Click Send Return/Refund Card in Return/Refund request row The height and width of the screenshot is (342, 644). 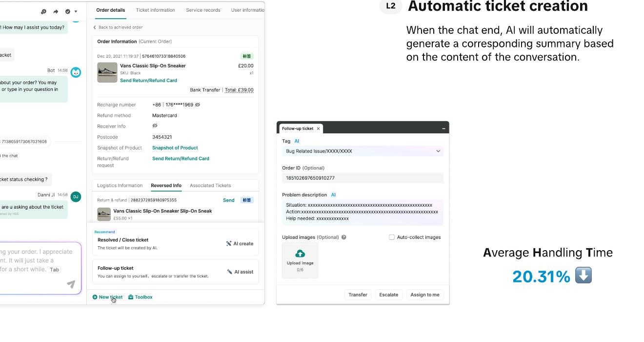[x=181, y=158]
